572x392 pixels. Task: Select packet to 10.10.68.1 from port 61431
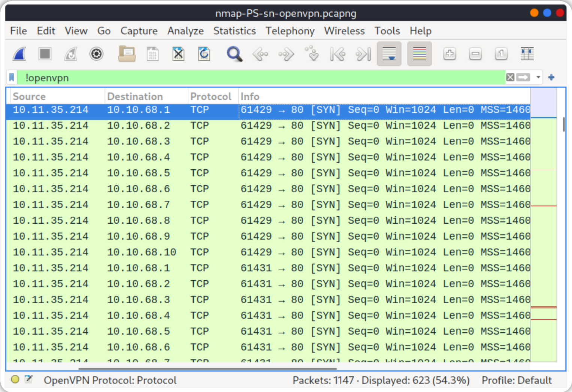[268, 268]
